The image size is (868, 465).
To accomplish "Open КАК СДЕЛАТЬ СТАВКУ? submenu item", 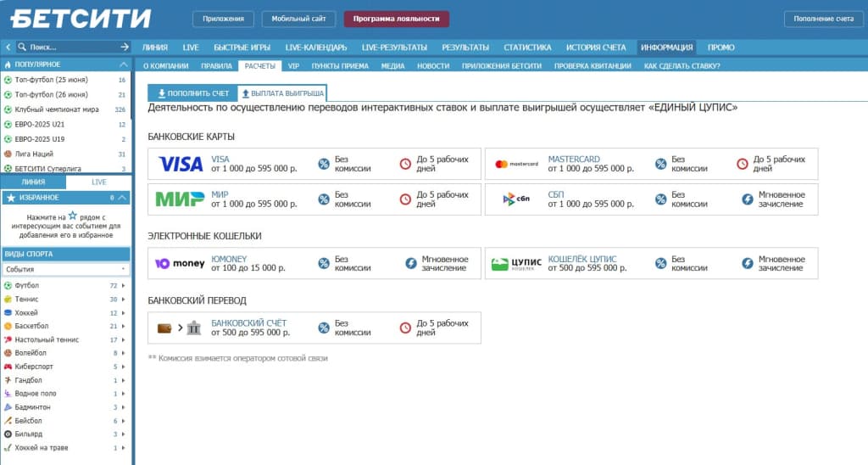I will click(x=682, y=66).
